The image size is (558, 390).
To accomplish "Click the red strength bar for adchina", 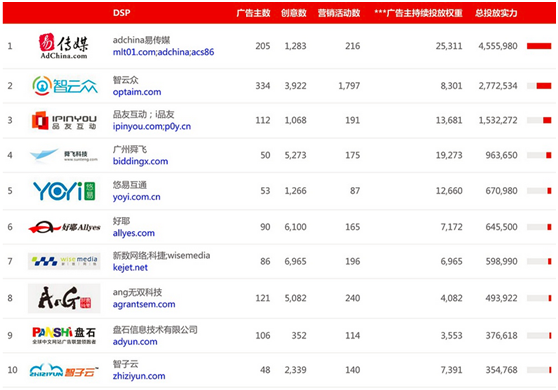I will [x=539, y=46].
